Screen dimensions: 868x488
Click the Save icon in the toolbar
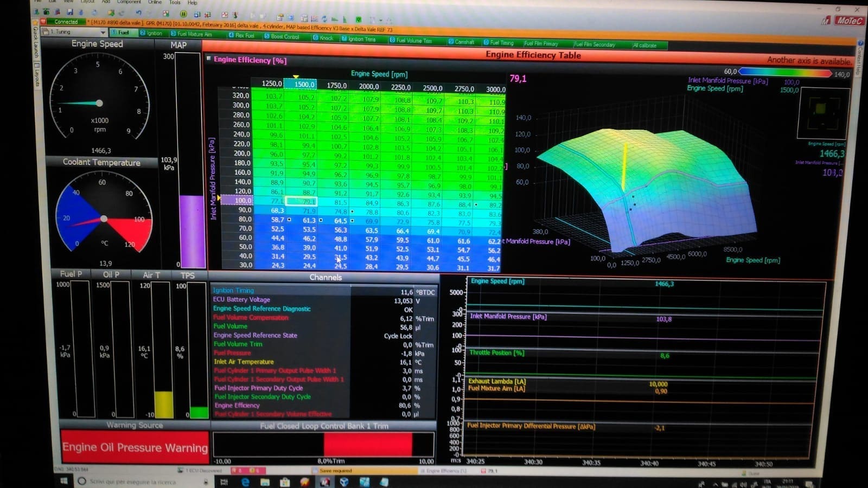pyautogui.click(x=70, y=12)
